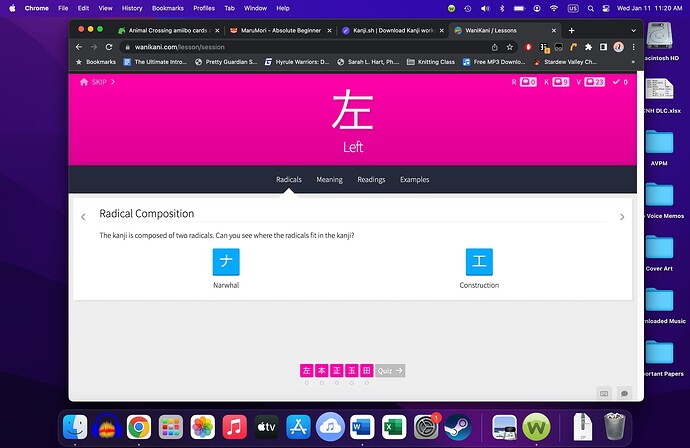Show hidden bookmarks overflow chevron

(x=633, y=62)
